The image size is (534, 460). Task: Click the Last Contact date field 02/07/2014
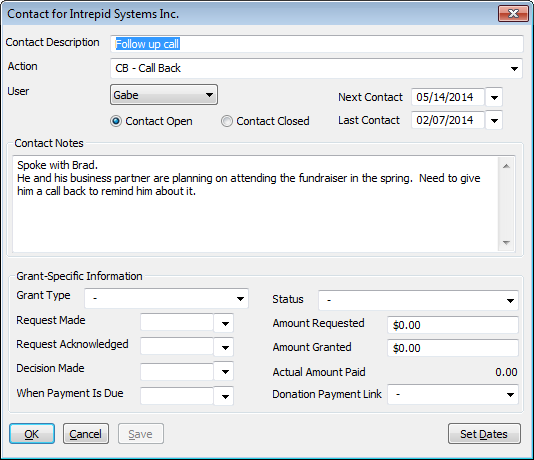448,120
